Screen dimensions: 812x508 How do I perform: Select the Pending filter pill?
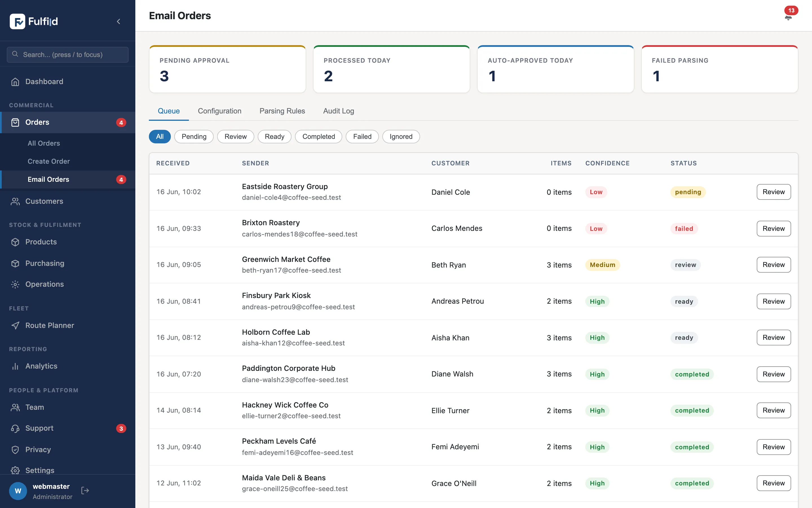[x=194, y=136]
